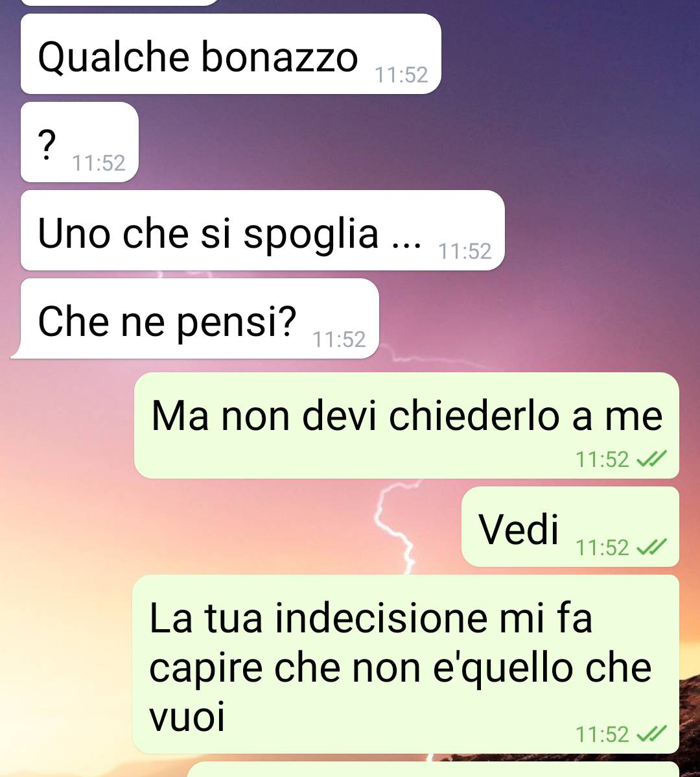Tap the 11:52 timestamp on "Qualche bonazzo"

(401, 75)
